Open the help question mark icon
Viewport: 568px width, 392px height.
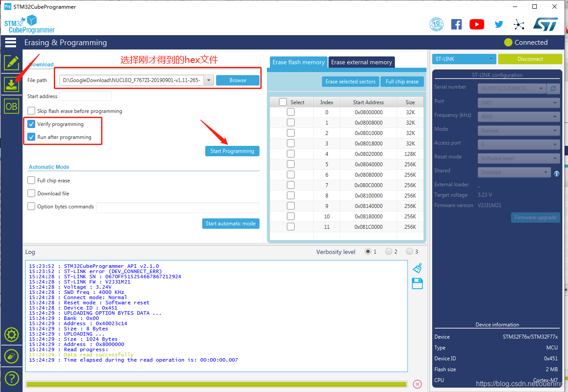pos(11,378)
